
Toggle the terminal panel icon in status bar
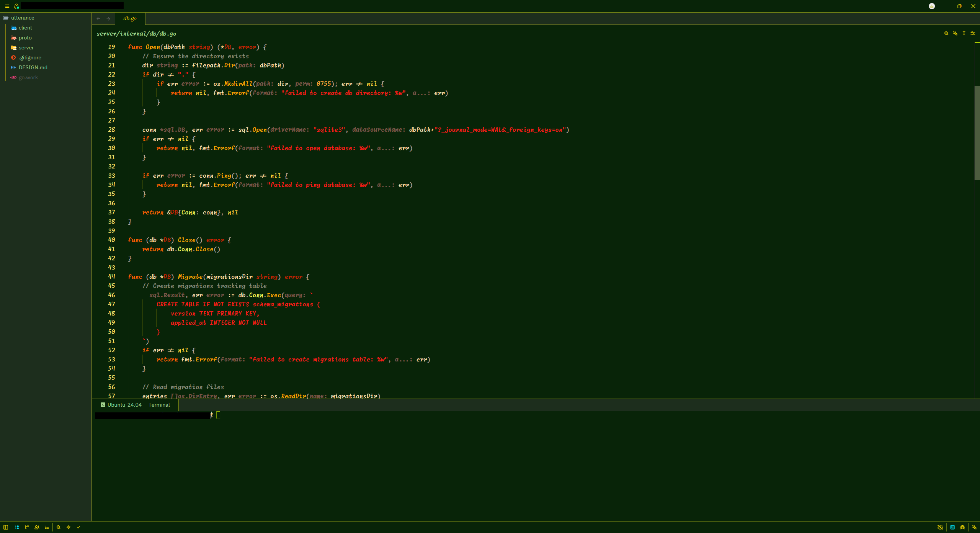click(952, 527)
